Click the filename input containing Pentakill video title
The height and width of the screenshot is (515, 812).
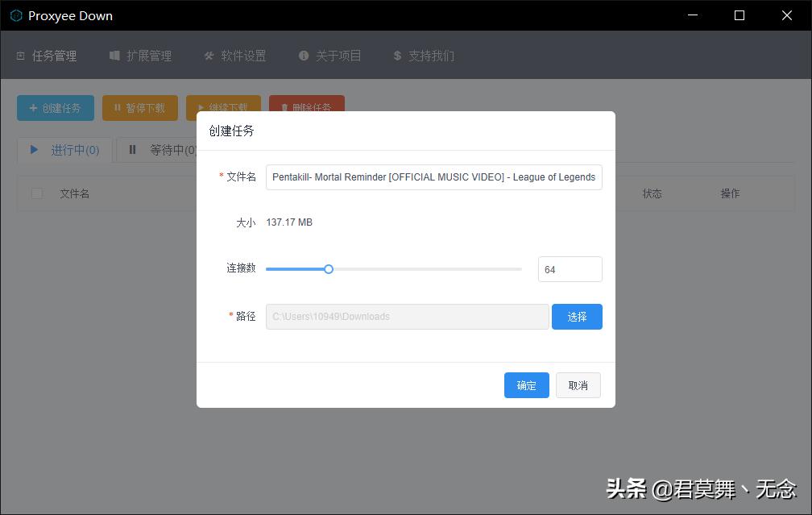pos(433,177)
